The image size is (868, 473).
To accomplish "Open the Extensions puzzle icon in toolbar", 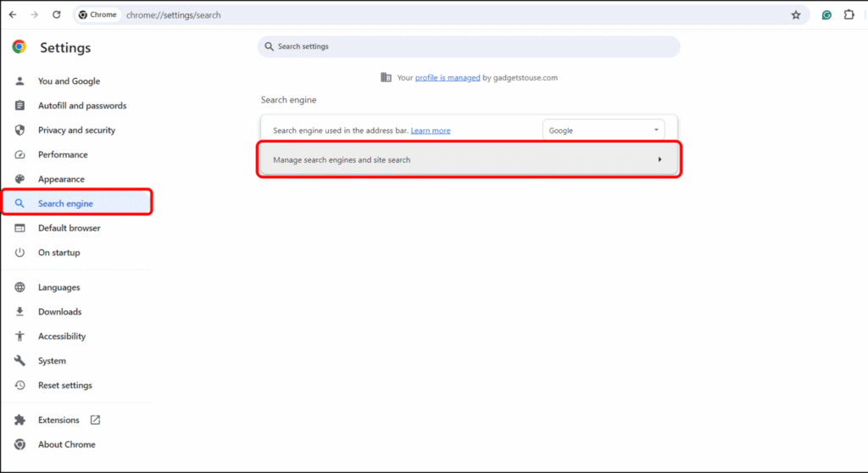I will tap(849, 14).
